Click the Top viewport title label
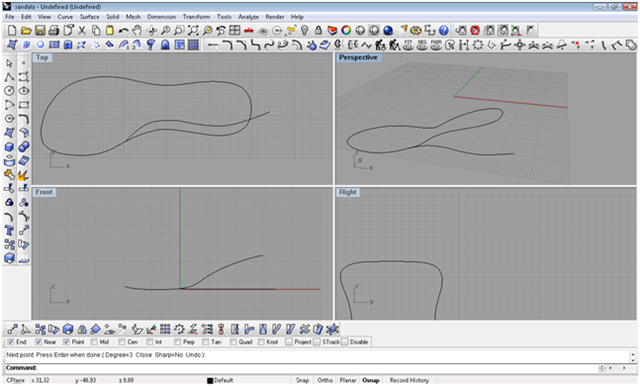 click(x=42, y=58)
